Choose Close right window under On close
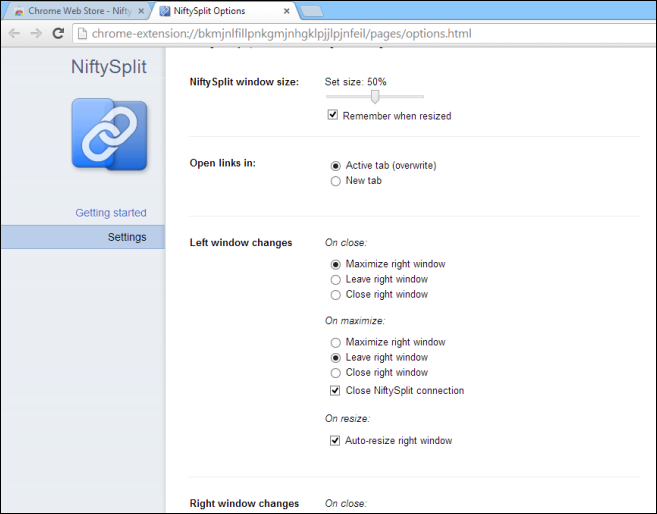The height and width of the screenshot is (514, 657). pyautogui.click(x=336, y=294)
